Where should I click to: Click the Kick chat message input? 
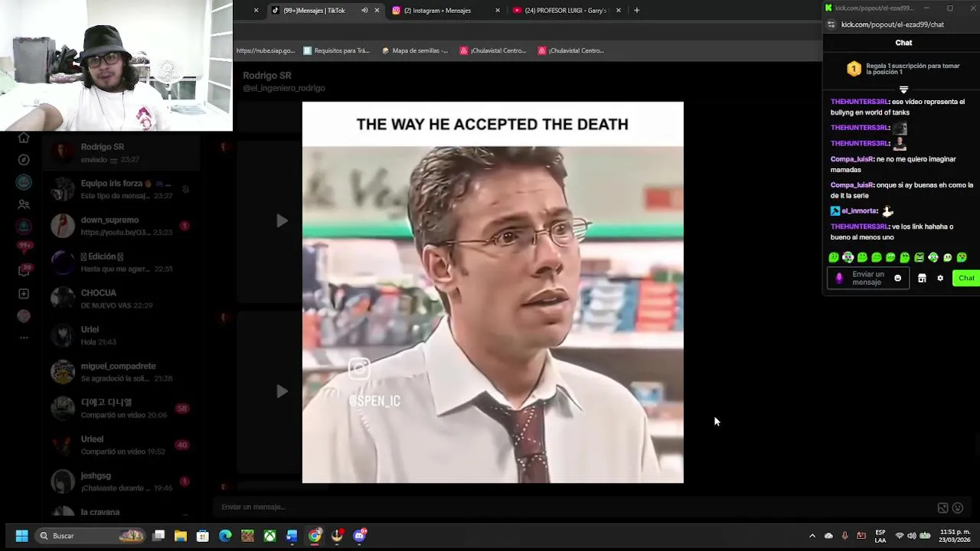click(867, 279)
